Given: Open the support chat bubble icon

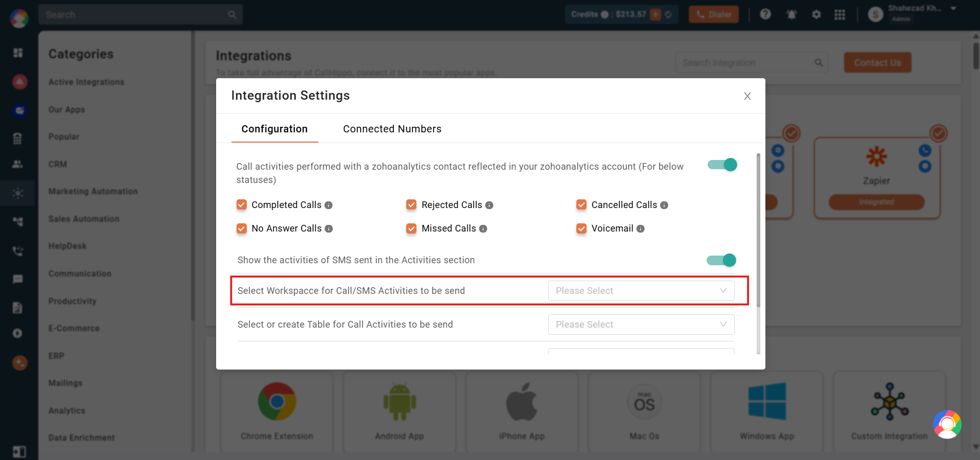Looking at the screenshot, I should pyautogui.click(x=947, y=424).
